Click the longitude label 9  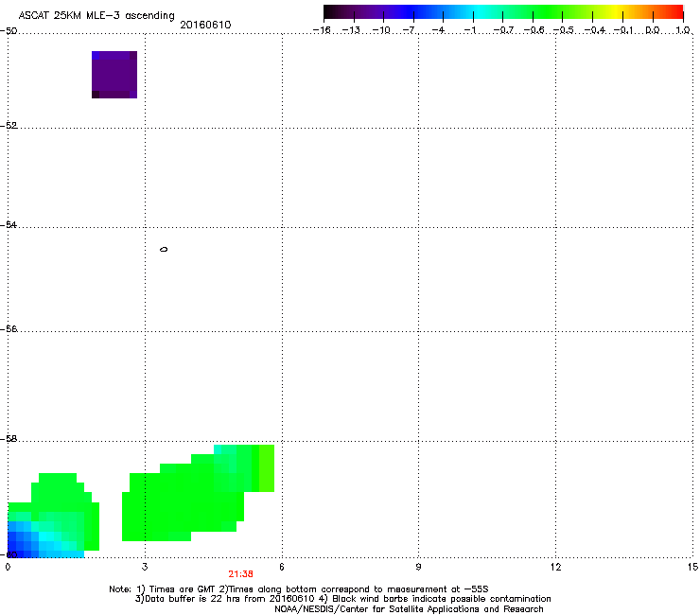click(418, 567)
